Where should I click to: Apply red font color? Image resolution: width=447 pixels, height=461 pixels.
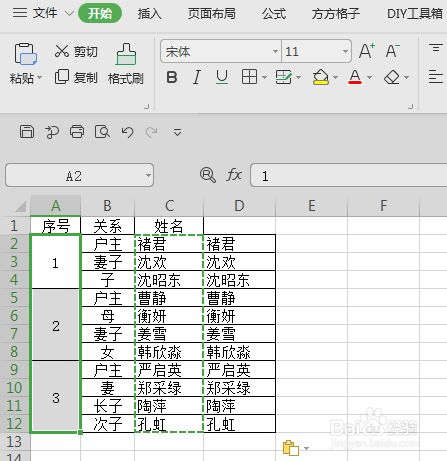click(x=355, y=77)
